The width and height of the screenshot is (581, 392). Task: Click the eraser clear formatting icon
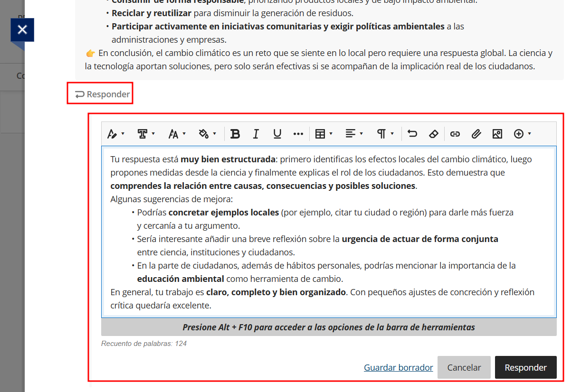tap(433, 134)
